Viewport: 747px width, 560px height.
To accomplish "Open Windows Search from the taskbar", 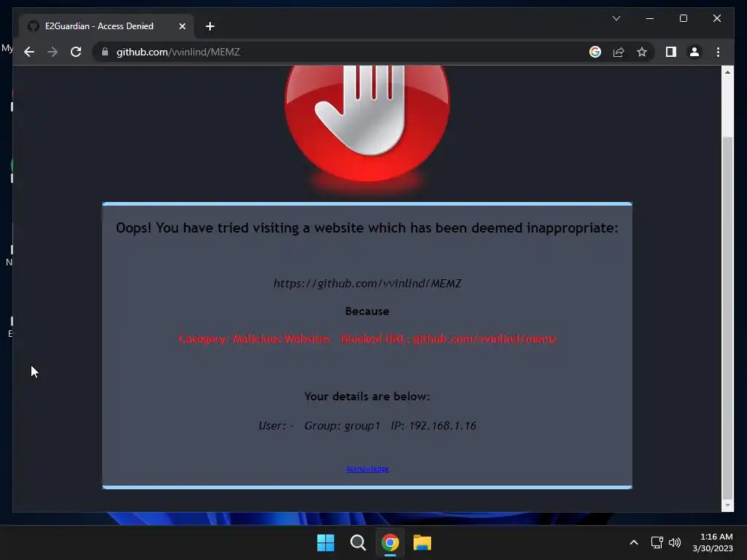I will point(357,542).
